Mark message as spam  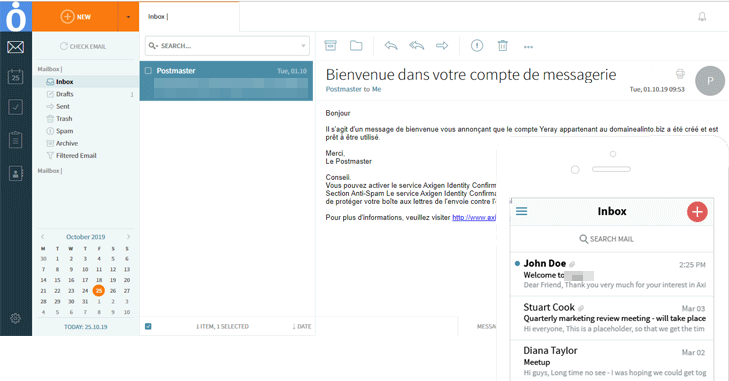pyautogui.click(x=477, y=46)
